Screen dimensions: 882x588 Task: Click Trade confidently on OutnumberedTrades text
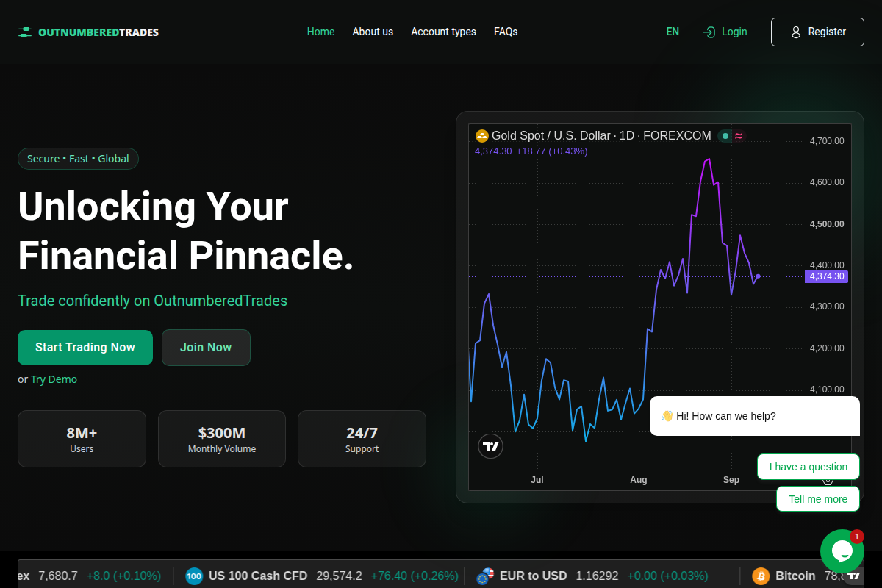(x=152, y=301)
